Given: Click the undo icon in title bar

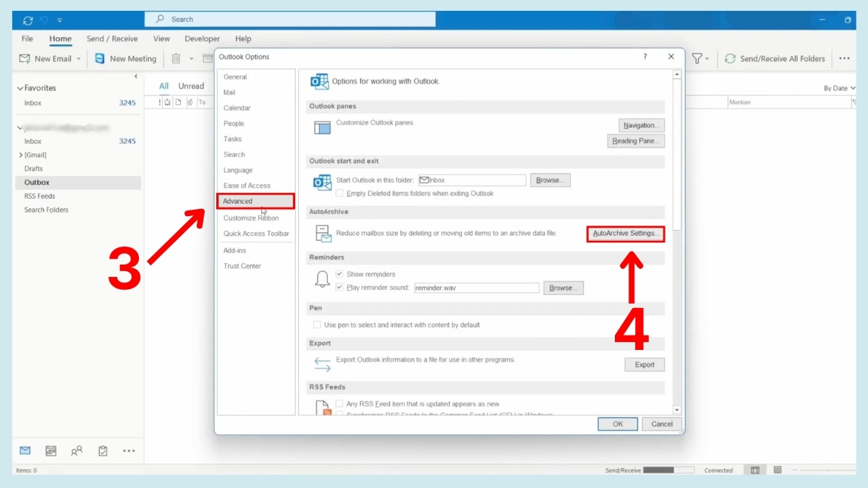Looking at the screenshot, I should (43, 20).
